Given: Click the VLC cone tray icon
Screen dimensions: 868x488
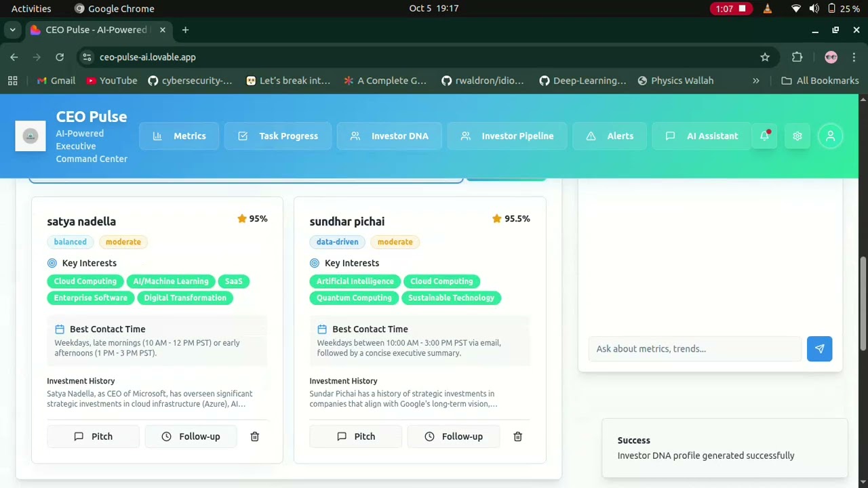Looking at the screenshot, I should 768,9.
